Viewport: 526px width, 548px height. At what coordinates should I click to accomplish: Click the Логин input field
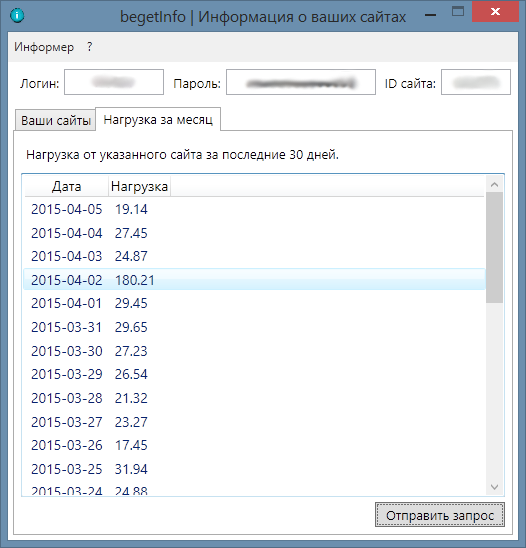coord(114,82)
